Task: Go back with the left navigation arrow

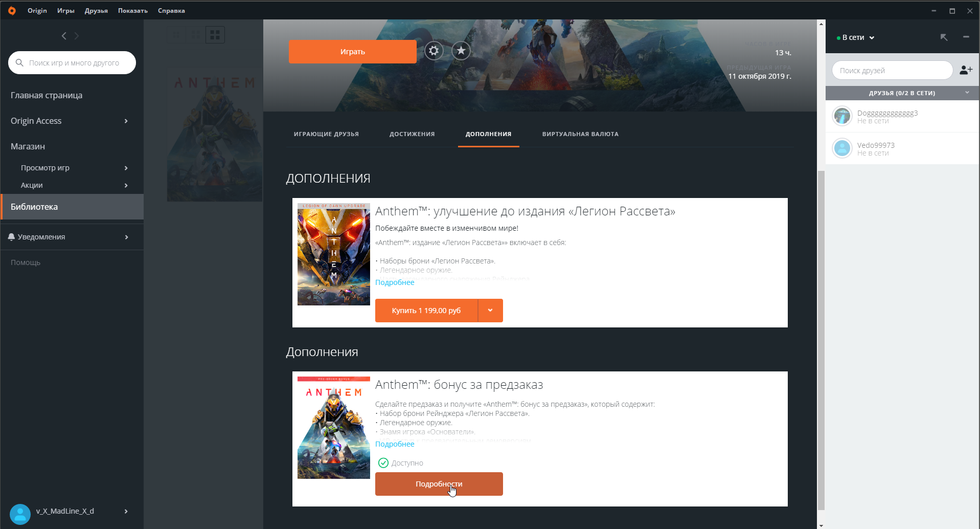Action: point(64,36)
